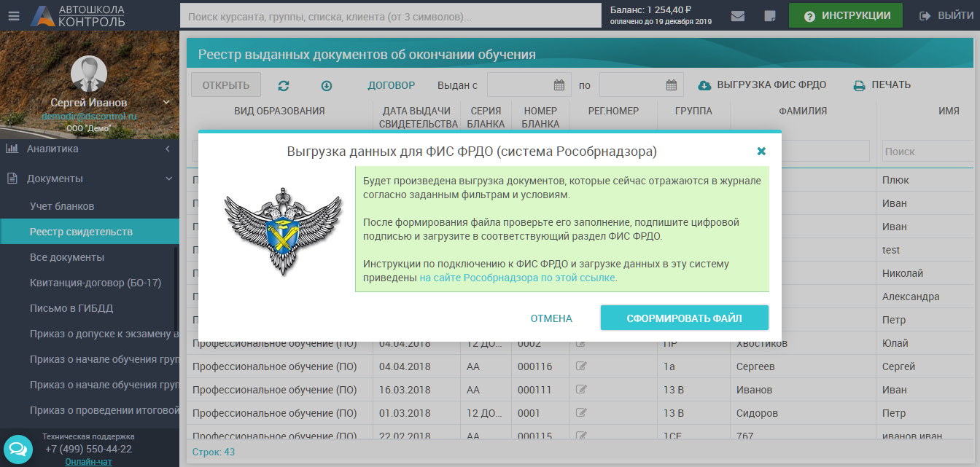980x467 pixels.
Task: Click the Хвостиков surname cell
Action: (761, 343)
